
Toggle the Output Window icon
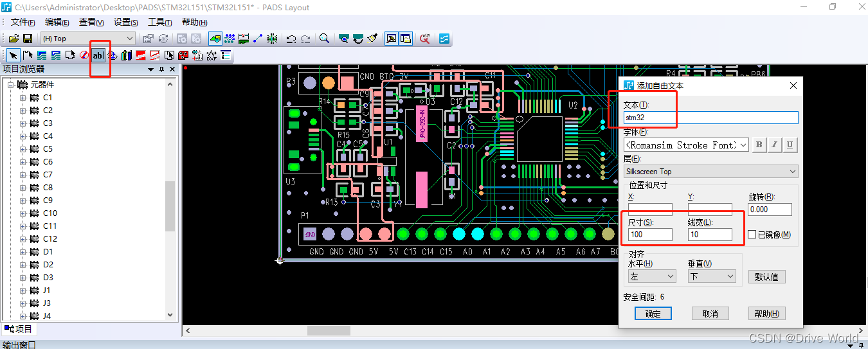pyautogui.click(x=391, y=39)
